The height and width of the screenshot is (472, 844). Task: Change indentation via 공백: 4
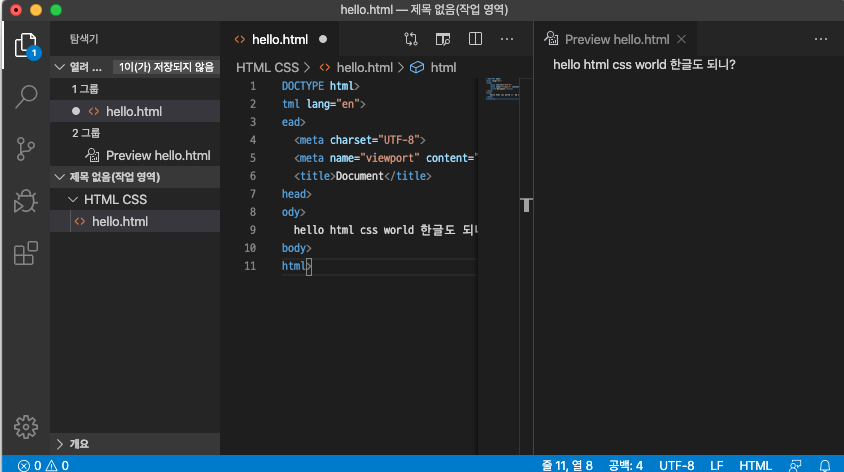click(x=625, y=466)
